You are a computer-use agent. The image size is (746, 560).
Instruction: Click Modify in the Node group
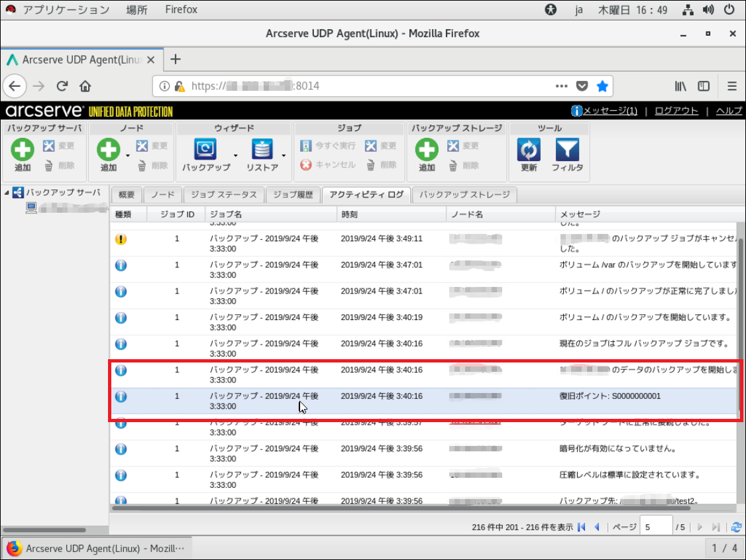coord(151,146)
